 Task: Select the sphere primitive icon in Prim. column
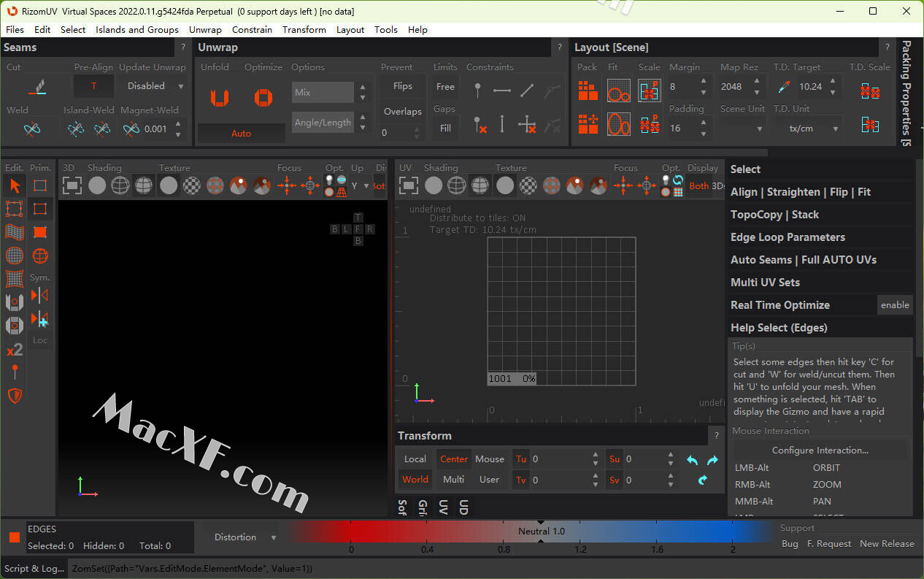tap(40, 256)
